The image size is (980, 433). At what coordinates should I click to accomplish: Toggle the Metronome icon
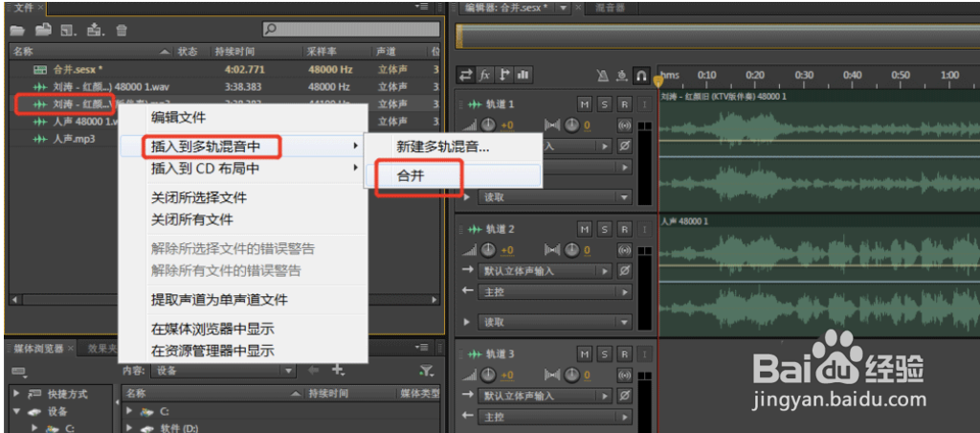pos(602,76)
